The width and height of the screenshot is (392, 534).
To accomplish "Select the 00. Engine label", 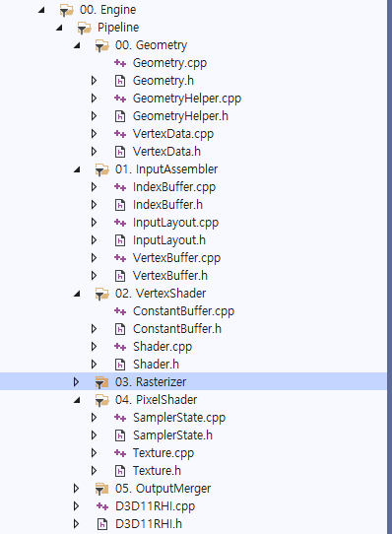I will coord(107,10).
